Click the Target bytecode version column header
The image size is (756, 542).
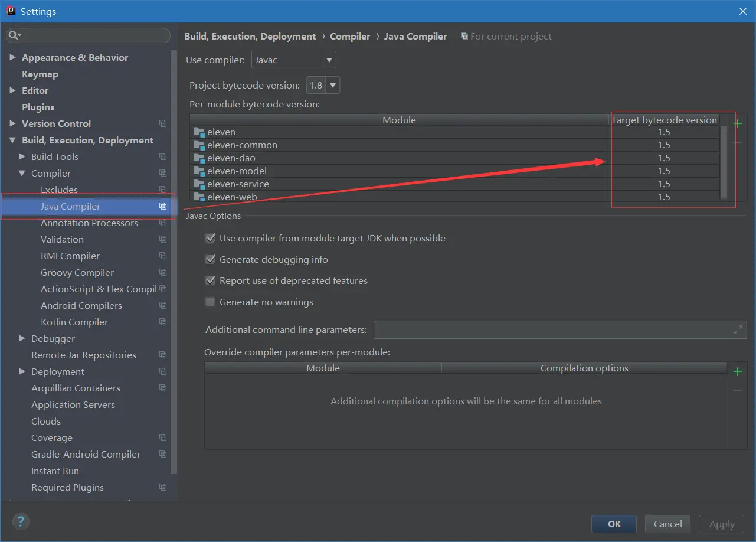coord(664,120)
